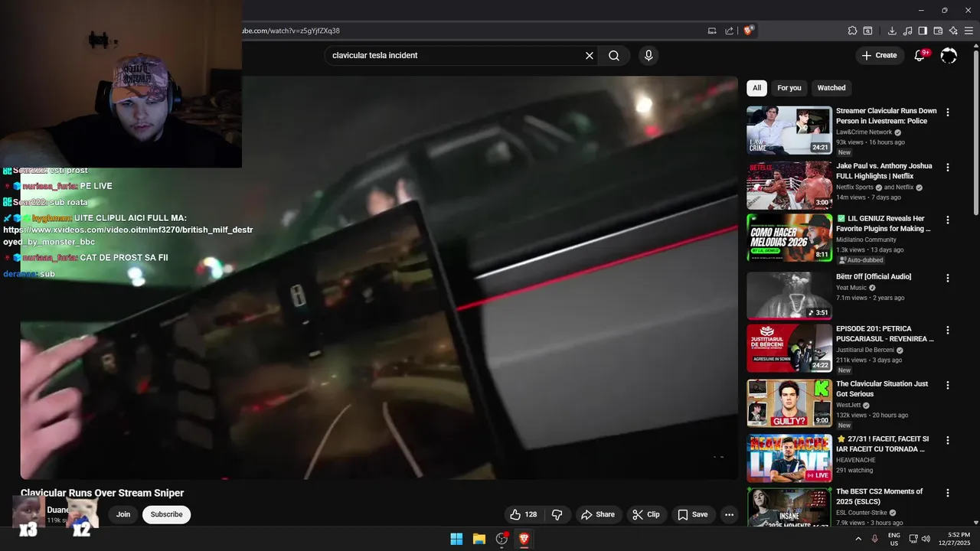
Task: Click the Create button
Action: pyautogui.click(x=879, y=55)
